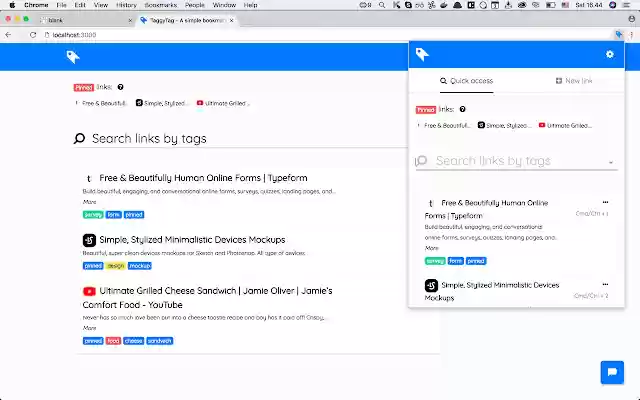
Task: Expand the popup search dropdown arrow
Action: pos(611,162)
